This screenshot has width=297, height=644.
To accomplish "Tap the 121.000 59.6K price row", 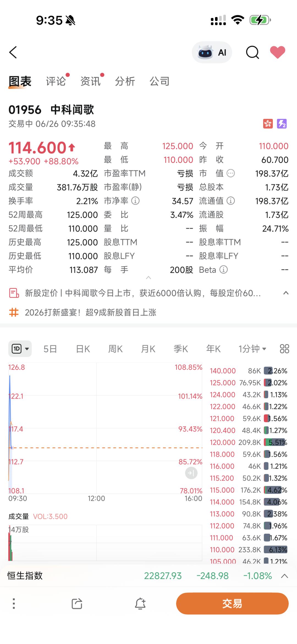I will [x=248, y=418].
